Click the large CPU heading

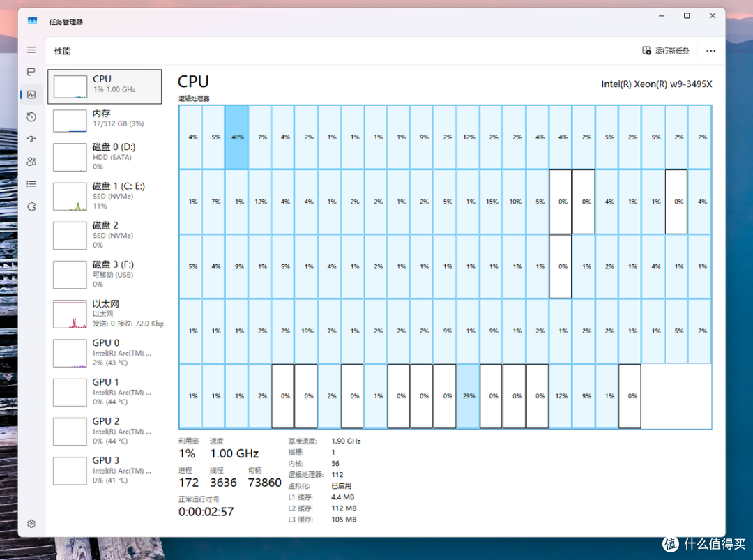coord(193,82)
